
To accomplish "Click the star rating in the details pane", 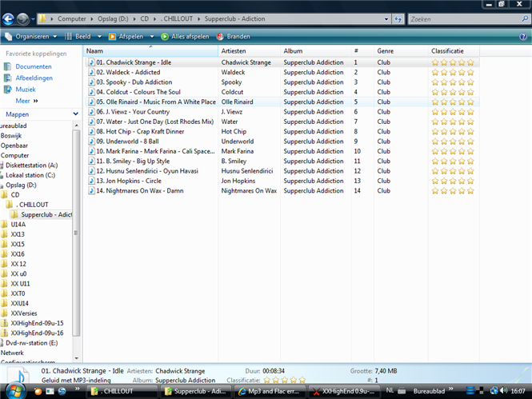I will [284, 380].
